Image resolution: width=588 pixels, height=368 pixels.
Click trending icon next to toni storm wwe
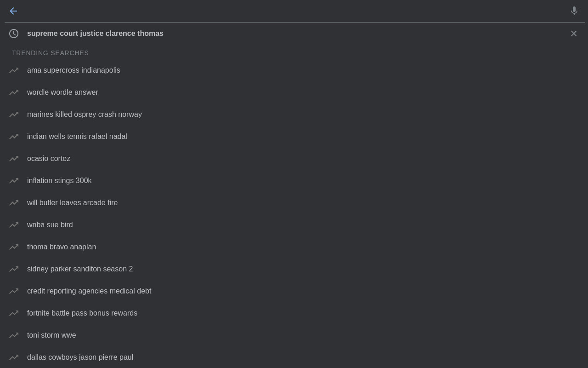14,335
